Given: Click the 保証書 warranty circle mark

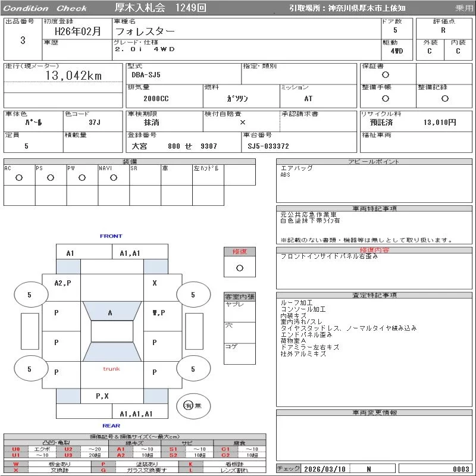Looking at the screenshot, I should pos(386,75).
